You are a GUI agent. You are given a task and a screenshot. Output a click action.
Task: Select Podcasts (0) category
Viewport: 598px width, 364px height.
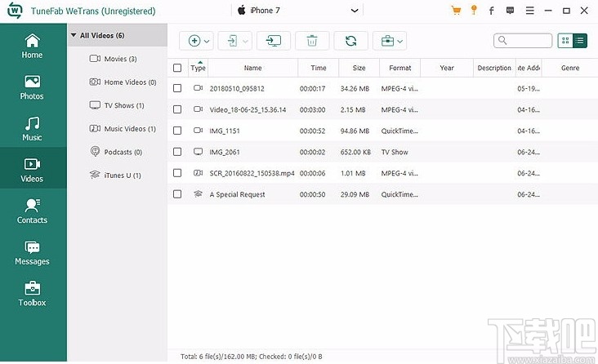pos(116,152)
